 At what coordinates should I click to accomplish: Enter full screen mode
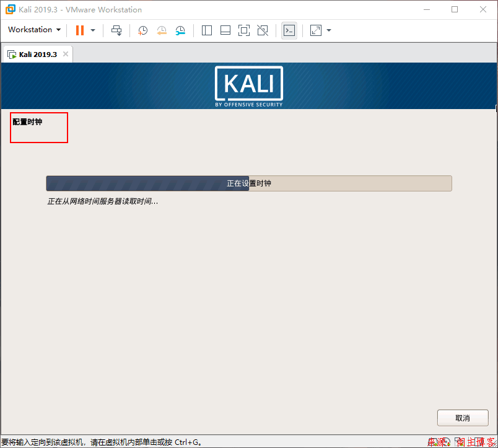244,30
